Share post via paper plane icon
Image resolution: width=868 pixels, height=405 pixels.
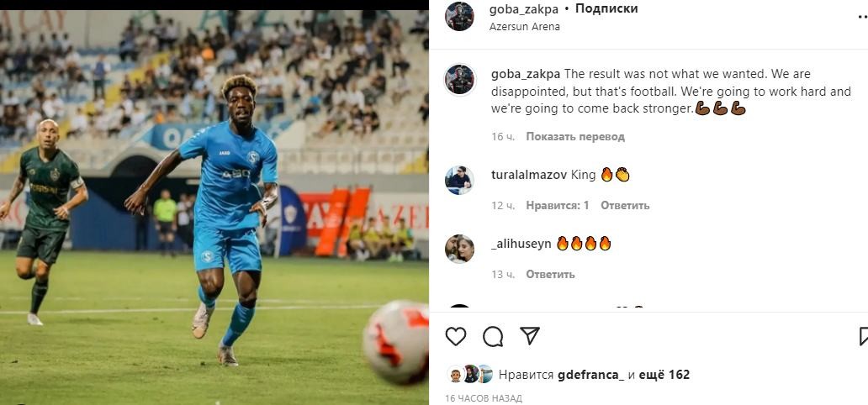tap(530, 336)
